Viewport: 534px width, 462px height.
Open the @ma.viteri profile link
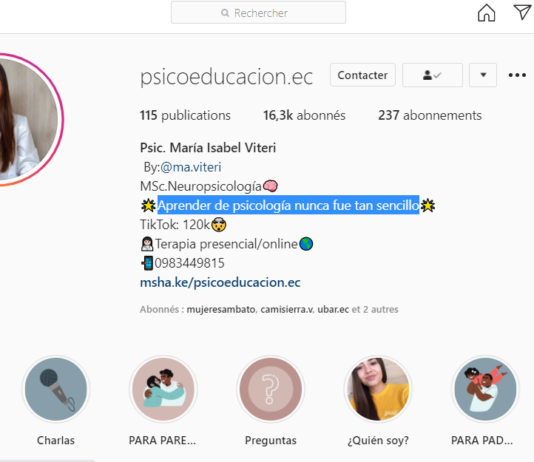(191, 167)
